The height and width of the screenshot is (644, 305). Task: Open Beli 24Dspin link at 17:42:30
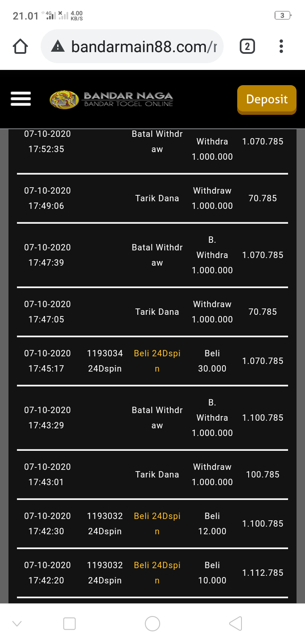[157, 524]
